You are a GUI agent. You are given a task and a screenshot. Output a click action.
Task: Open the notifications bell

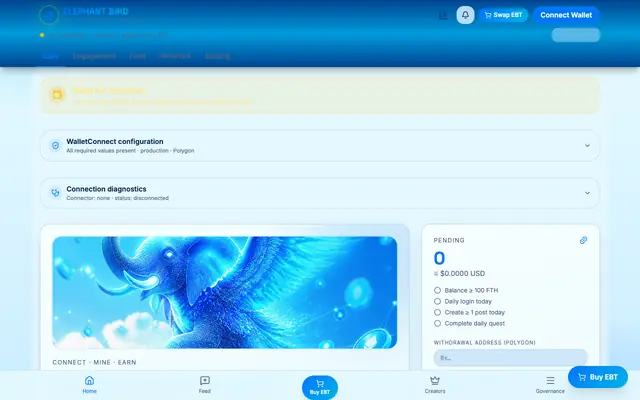tap(465, 15)
